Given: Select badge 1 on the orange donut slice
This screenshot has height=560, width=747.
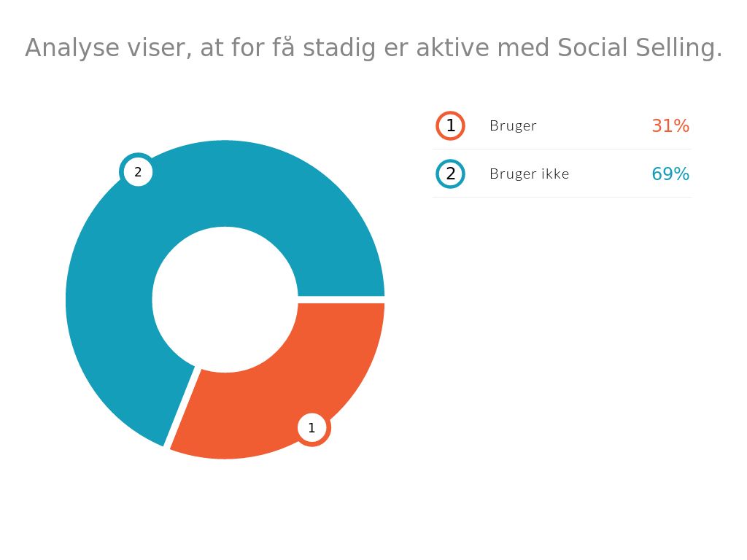Looking at the screenshot, I should [312, 428].
